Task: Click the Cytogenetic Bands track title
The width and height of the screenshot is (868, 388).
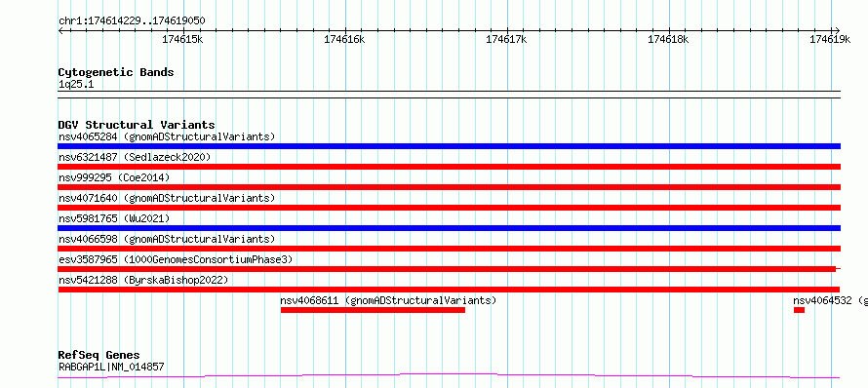Action: tap(116, 72)
